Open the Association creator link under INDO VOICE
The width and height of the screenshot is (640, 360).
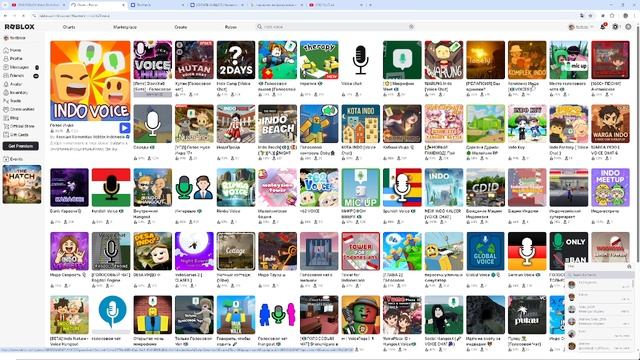[x=90, y=137]
